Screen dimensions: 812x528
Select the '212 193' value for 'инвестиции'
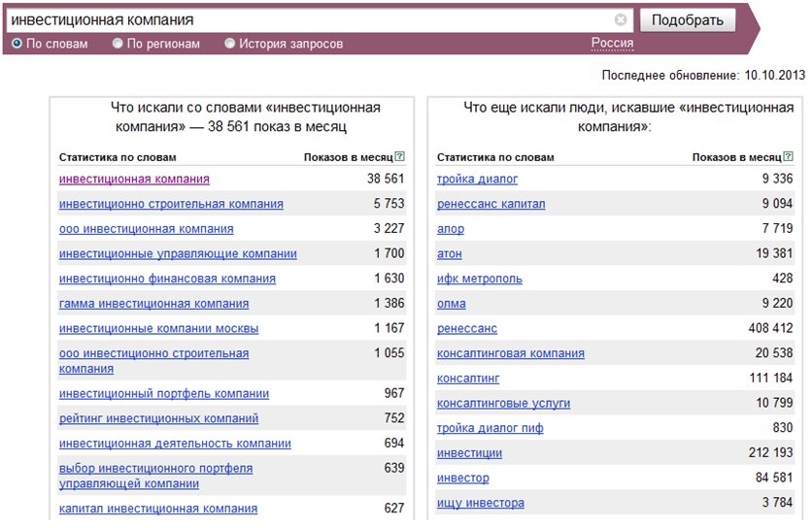coord(770,452)
